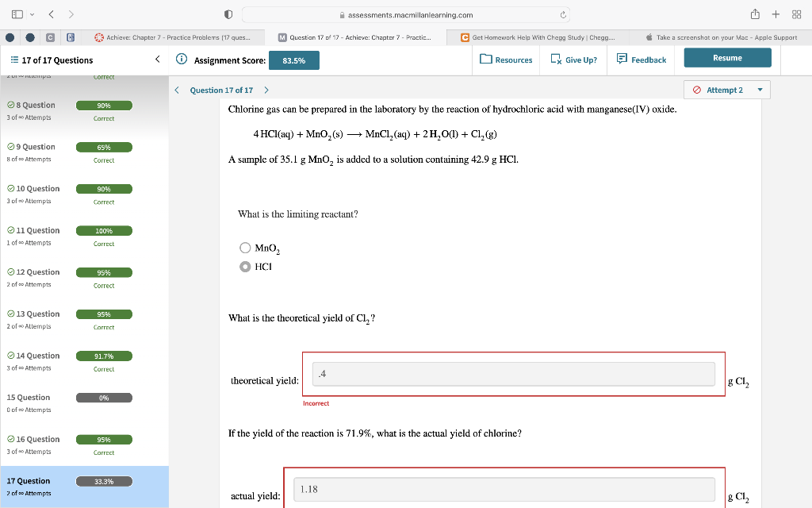Open 16 Question in the sidebar
The image size is (812, 508).
click(37, 439)
